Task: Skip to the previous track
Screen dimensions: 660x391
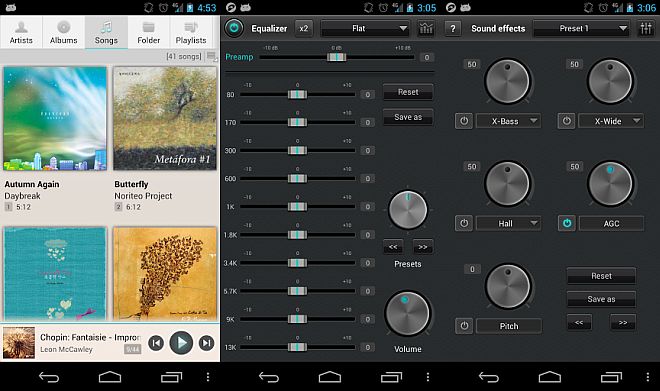Action: pos(156,343)
